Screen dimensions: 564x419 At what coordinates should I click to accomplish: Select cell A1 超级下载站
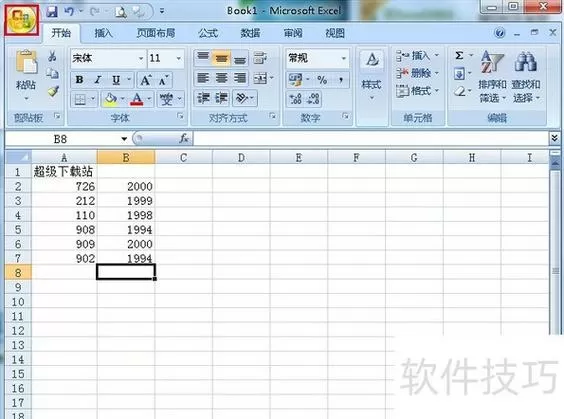(64, 172)
